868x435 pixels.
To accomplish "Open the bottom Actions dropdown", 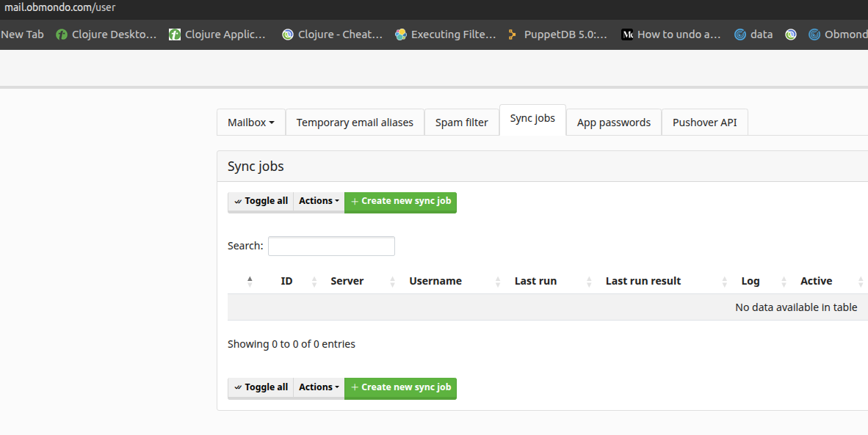I will click(x=319, y=387).
